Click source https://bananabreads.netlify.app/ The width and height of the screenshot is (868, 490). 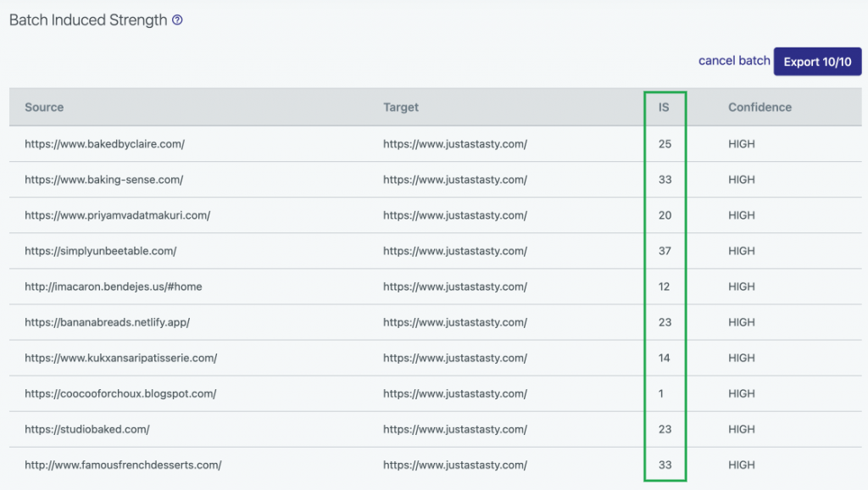tap(108, 322)
